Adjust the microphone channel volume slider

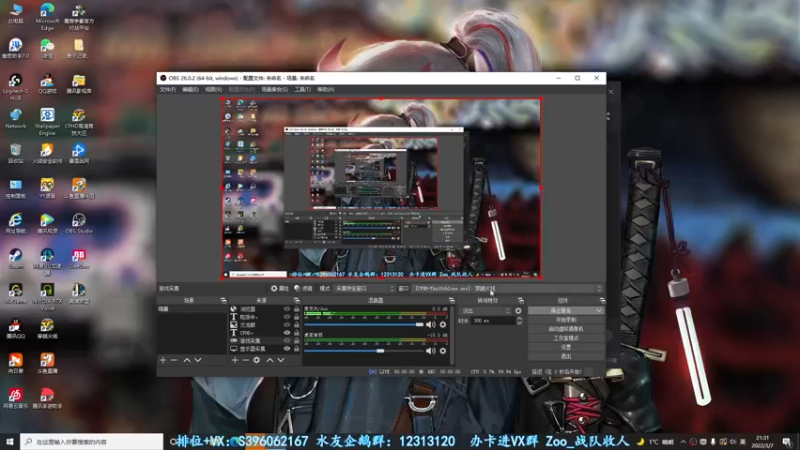pyautogui.click(x=364, y=324)
